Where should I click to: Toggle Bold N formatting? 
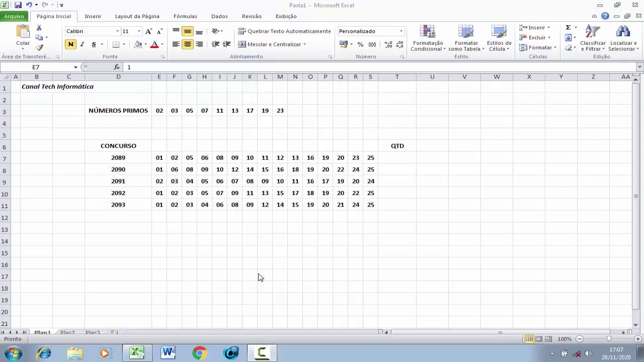(x=70, y=44)
